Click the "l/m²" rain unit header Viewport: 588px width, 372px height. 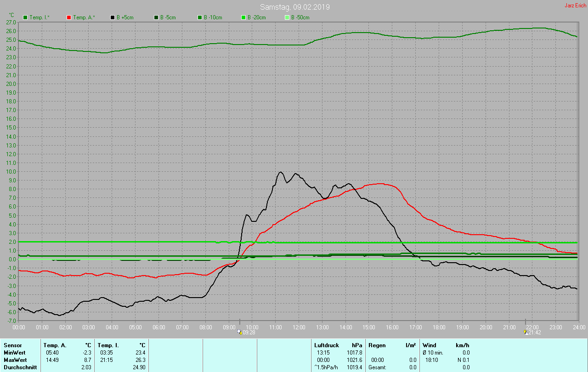tap(411, 345)
